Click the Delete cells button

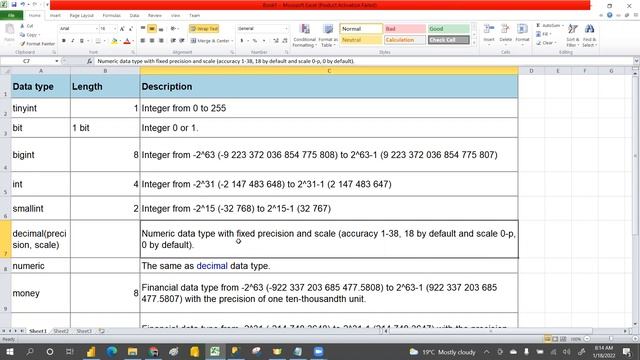tap(505, 33)
